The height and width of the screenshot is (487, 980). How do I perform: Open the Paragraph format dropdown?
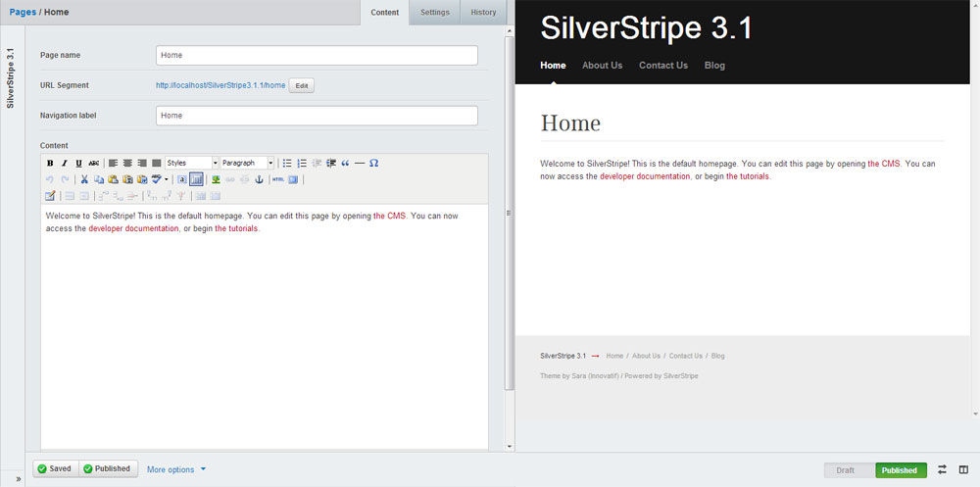pyautogui.click(x=248, y=163)
